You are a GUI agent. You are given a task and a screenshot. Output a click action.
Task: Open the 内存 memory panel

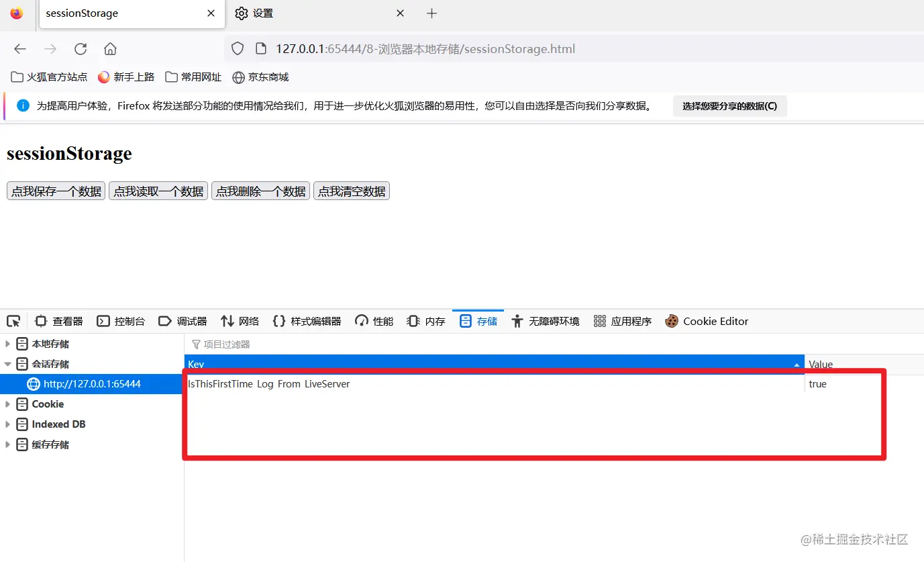(x=426, y=321)
